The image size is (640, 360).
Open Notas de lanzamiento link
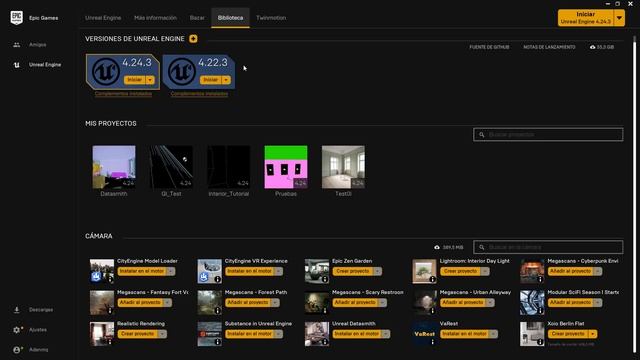549,47
